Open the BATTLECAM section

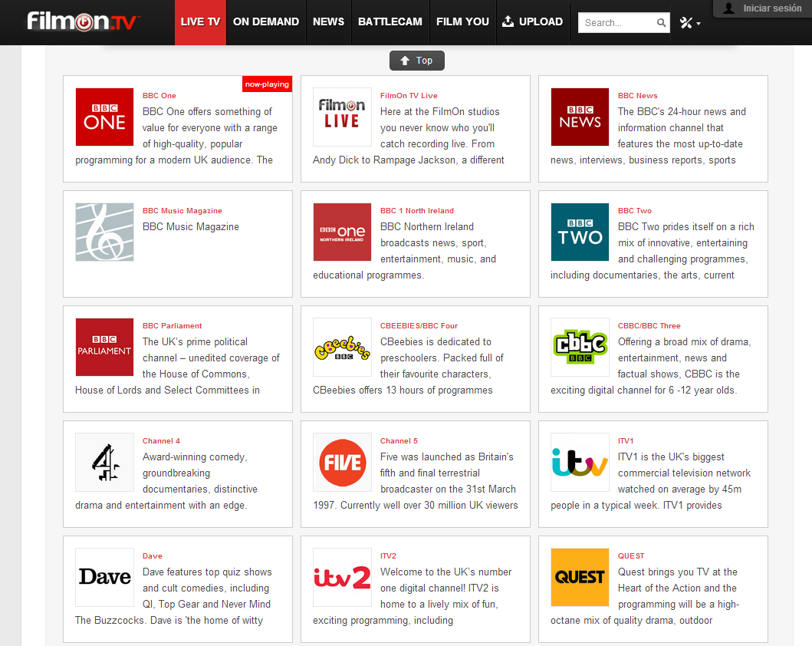point(390,22)
